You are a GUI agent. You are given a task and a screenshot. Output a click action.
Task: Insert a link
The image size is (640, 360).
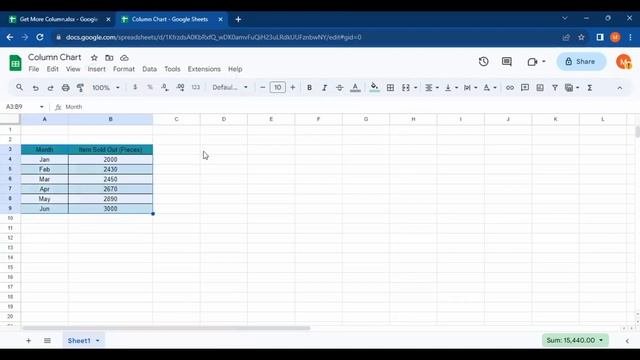coord(510,87)
